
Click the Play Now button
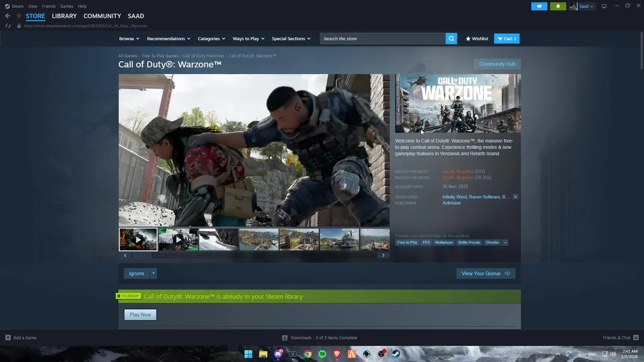point(140,315)
